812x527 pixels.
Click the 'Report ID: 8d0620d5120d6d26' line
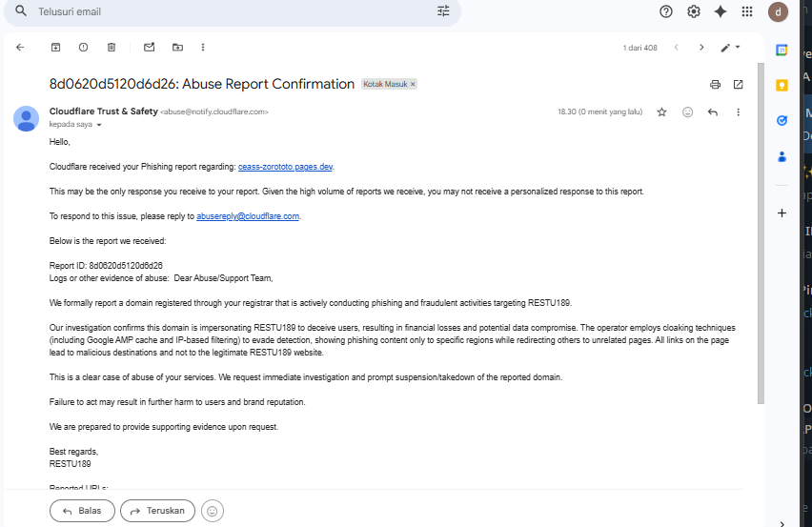(x=106, y=266)
